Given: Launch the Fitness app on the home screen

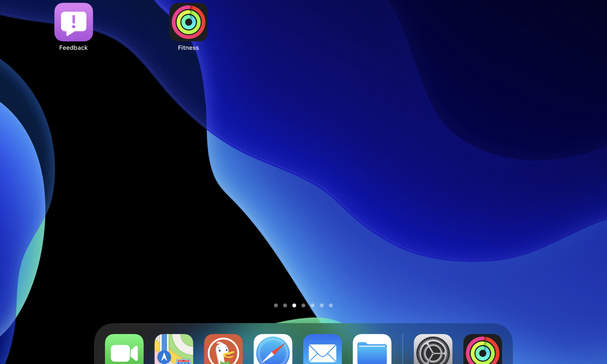Looking at the screenshot, I should [x=188, y=22].
